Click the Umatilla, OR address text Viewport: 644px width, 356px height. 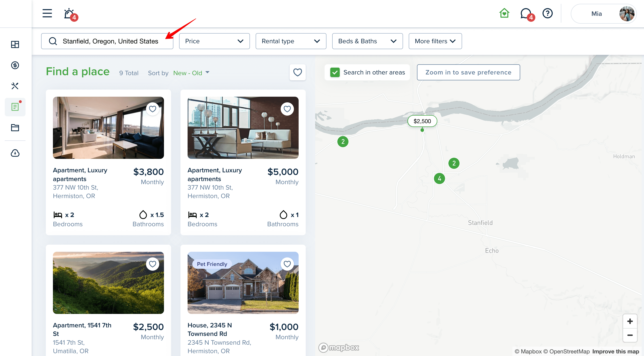[x=71, y=351]
